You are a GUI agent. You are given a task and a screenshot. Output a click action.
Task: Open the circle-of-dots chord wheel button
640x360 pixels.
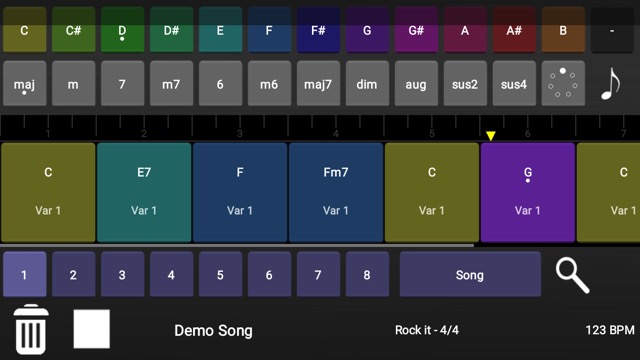click(x=563, y=83)
